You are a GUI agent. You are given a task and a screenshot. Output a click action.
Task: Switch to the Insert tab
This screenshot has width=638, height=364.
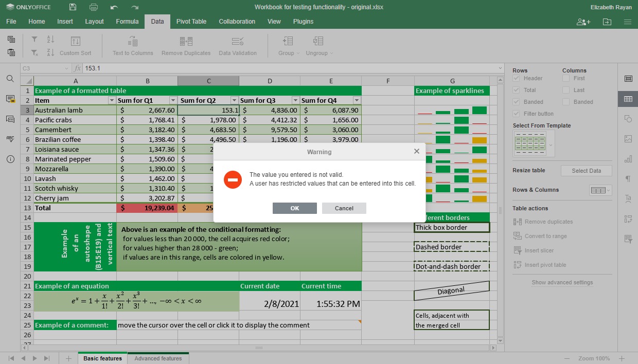click(x=65, y=22)
